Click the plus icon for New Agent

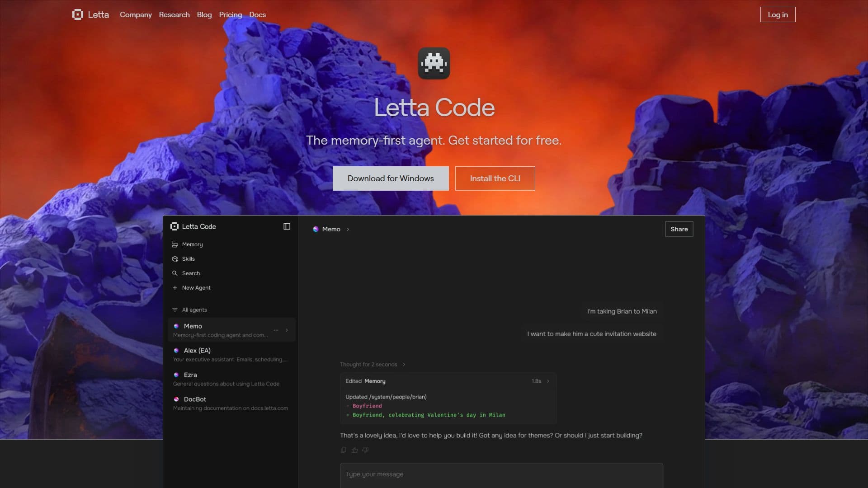click(x=175, y=288)
